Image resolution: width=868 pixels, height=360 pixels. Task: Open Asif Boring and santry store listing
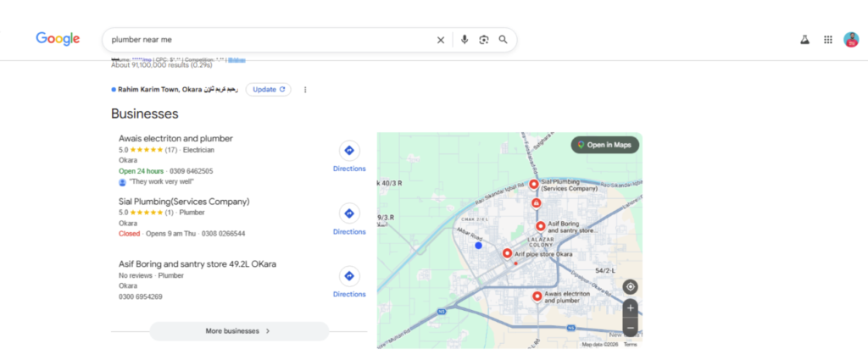(x=197, y=264)
